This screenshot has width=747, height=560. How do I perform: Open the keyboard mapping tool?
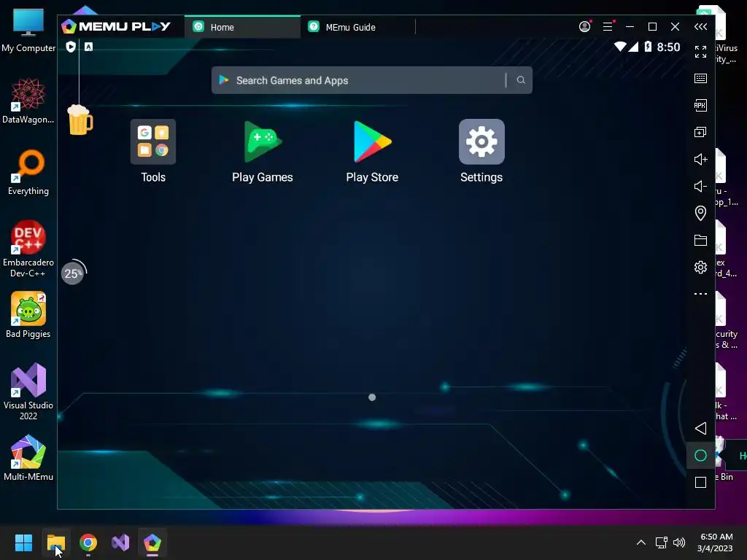700,79
